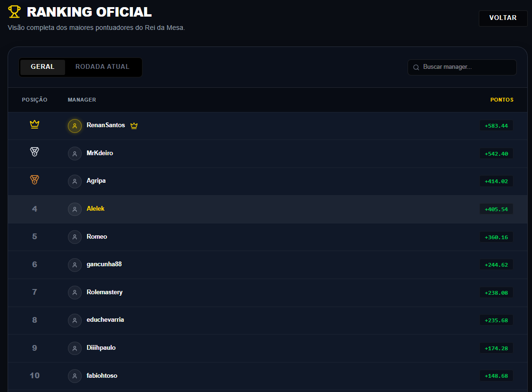Open MrKdeiro manager name
532x392 pixels.
click(x=100, y=153)
